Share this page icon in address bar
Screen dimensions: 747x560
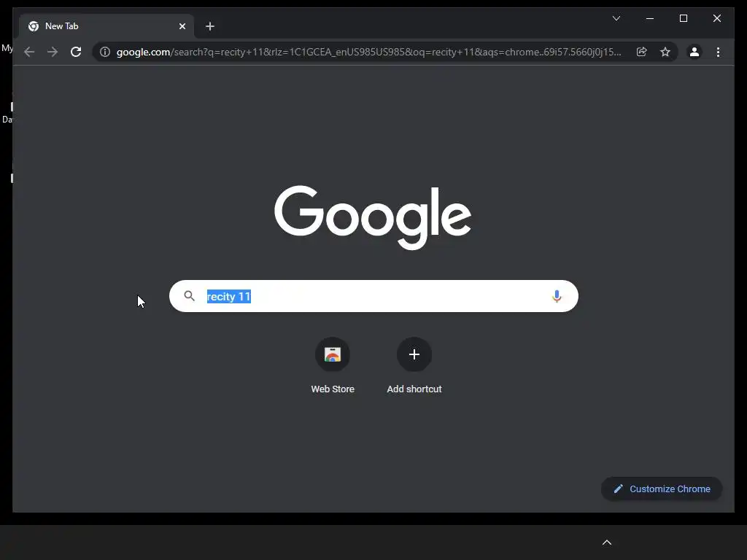pos(642,52)
